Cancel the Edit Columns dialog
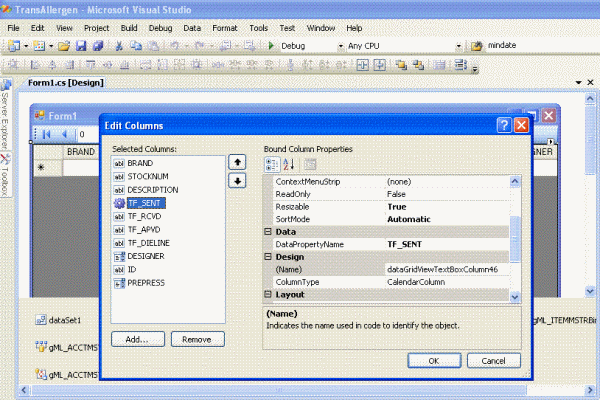 click(494, 361)
